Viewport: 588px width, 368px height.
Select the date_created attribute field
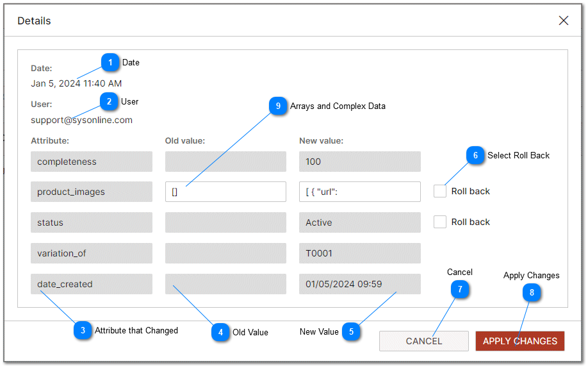click(x=92, y=284)
